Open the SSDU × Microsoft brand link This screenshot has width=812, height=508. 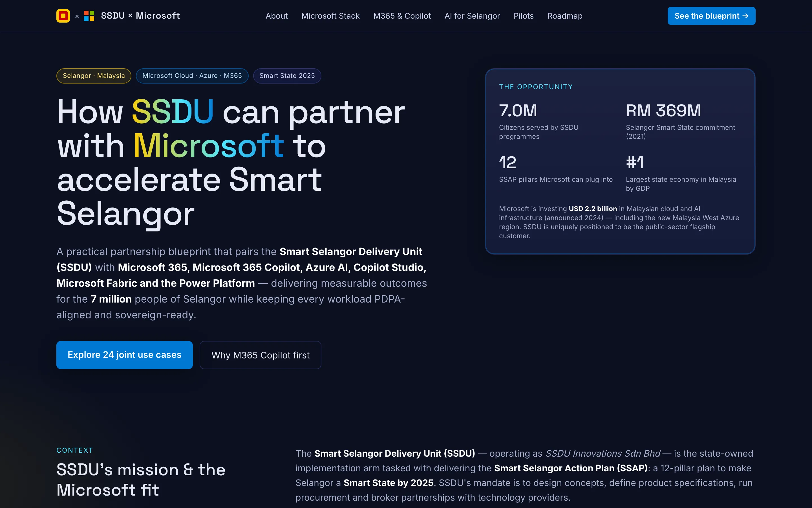coord(118,16)
